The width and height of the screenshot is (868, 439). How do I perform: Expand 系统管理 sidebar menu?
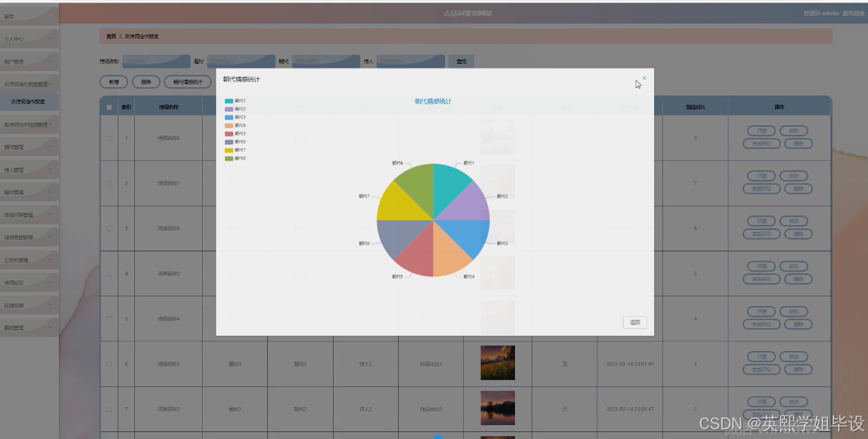point(29,328)
